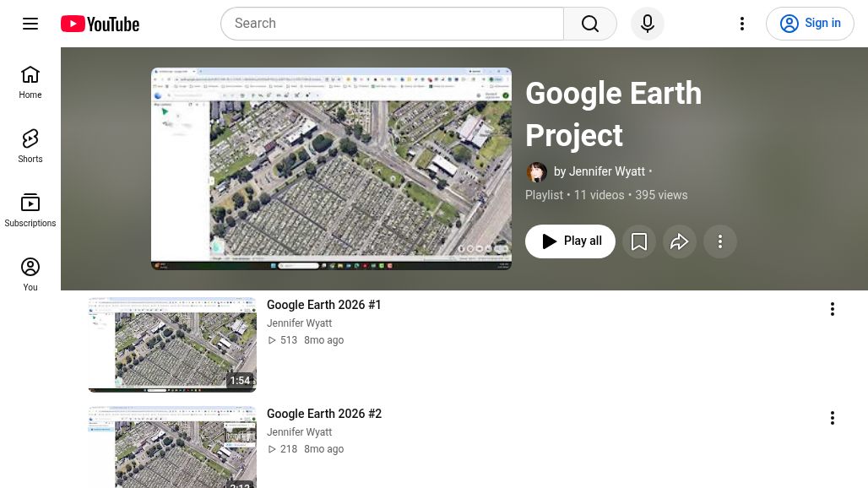Click '218' views of video #2
Screen dimensions: 868x488
289,449
